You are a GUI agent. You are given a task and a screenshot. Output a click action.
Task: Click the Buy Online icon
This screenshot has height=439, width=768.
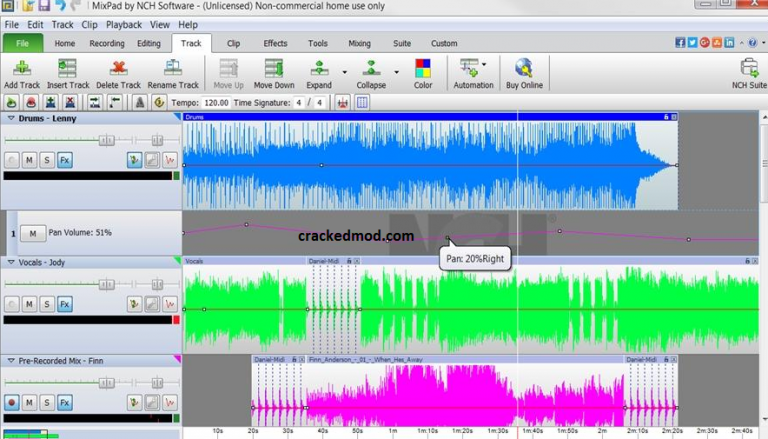(x=524, y=68)
